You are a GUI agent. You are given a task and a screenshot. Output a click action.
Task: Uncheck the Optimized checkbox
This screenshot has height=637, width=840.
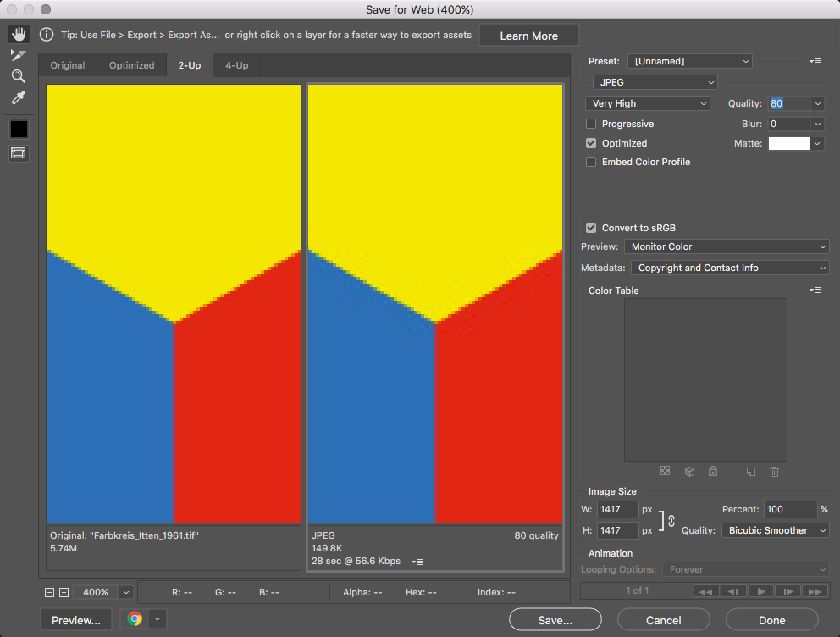point(591,143)
